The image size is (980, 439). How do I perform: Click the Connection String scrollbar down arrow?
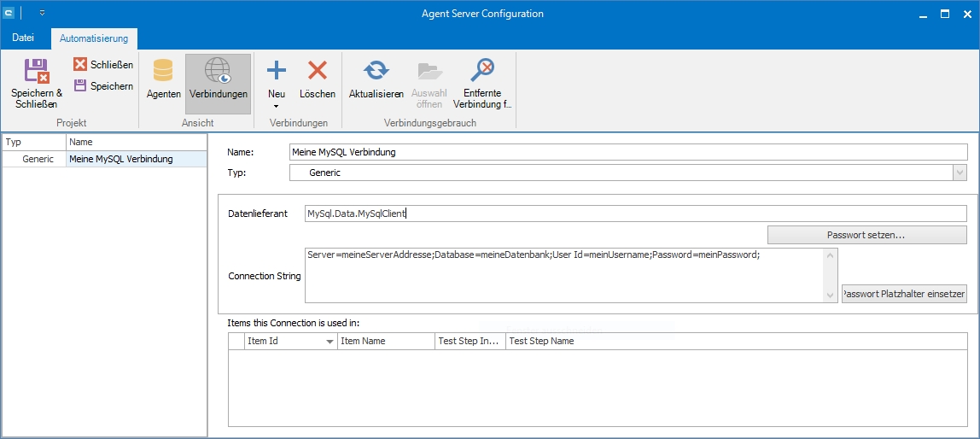click(831, 296)
